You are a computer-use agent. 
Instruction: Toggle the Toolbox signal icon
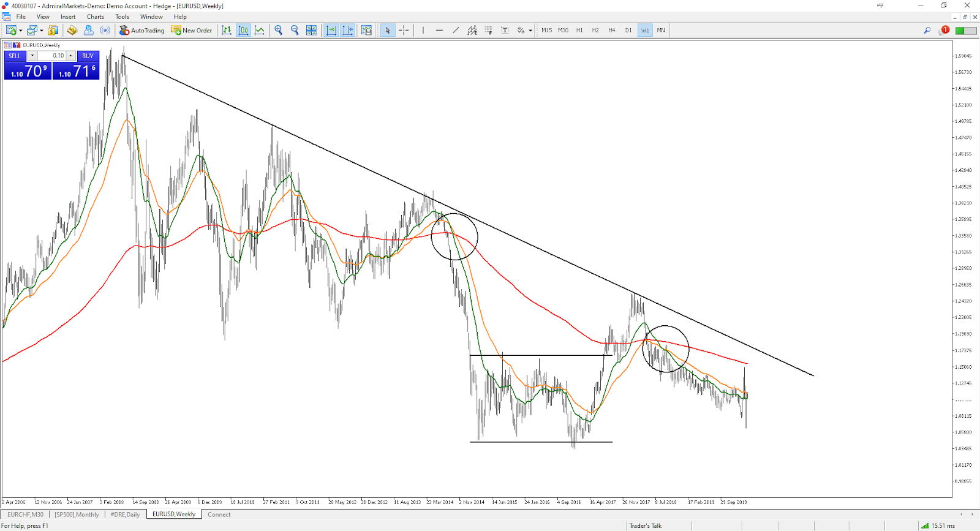pos(105,30)
